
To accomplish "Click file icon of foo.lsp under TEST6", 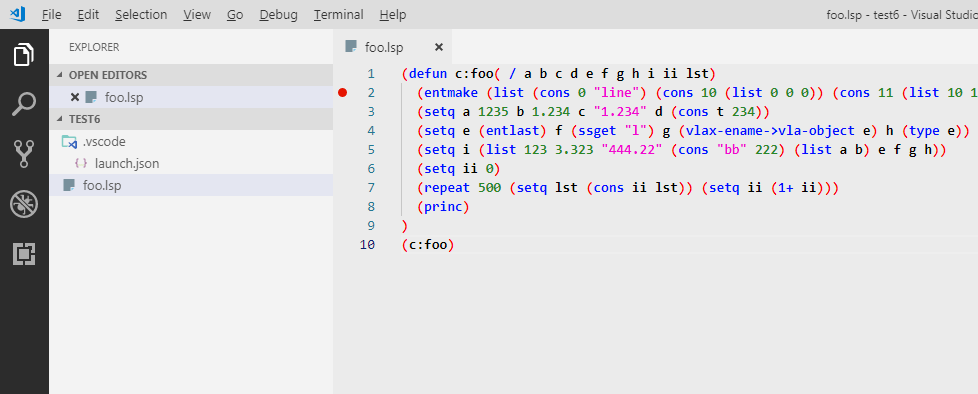I will click(x=69, y=185).
